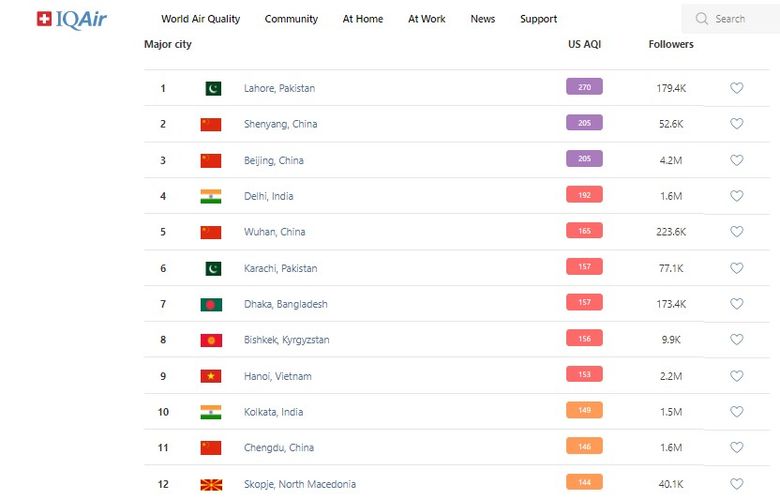Open the Community menu
780x500 pixels.
coord(291,19)
